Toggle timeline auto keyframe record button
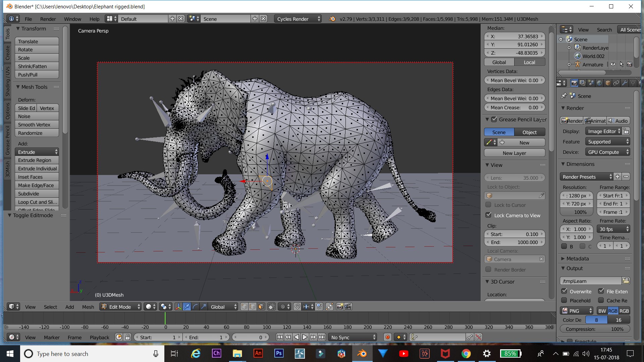This screenshot has height=362, width=644. [x=387, y=337]
